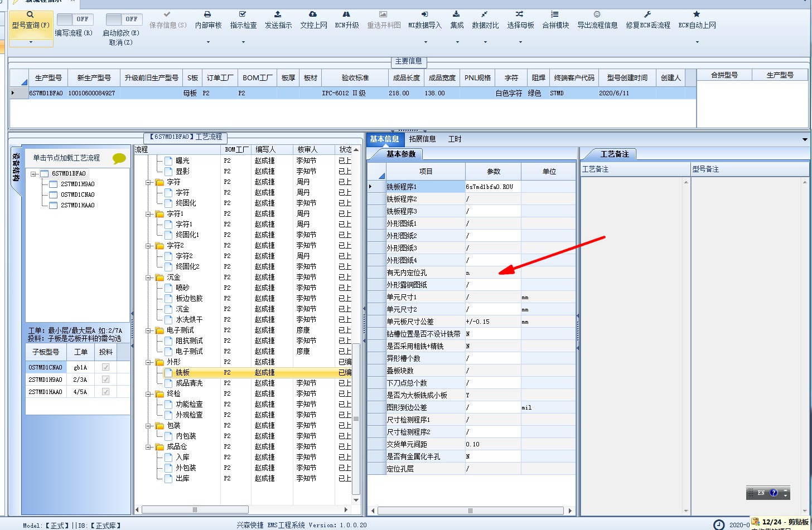Screen dimensions: 812x530
Task: Select the 工艺备注 tab
Action: pyautogui.click(x=614, y=154)
